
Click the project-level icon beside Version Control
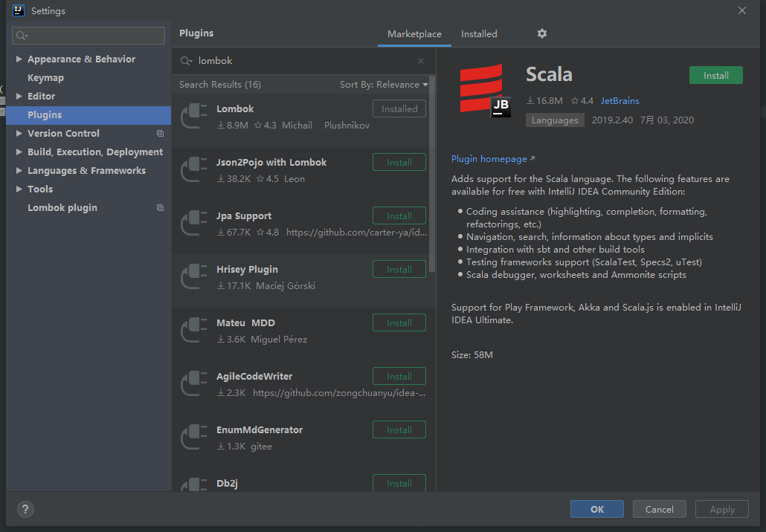click(x=160, y=133)
